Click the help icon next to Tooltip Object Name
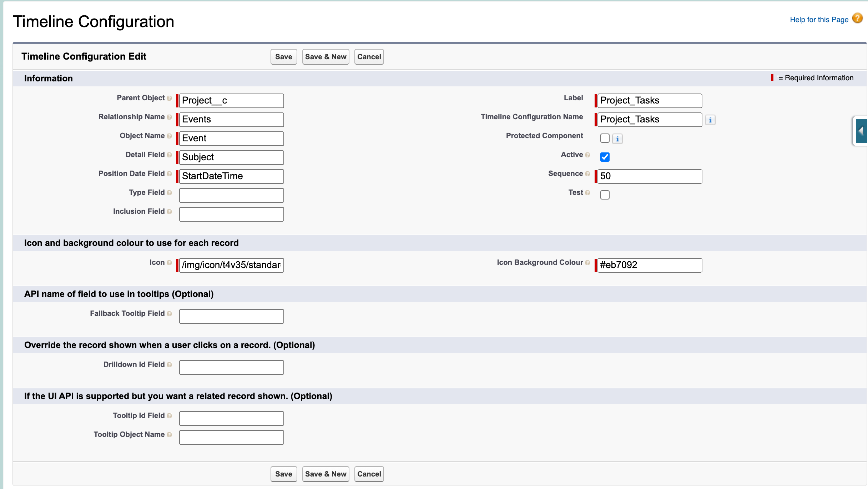The width and height of the screenshot is (868, 489). (169, 435)
